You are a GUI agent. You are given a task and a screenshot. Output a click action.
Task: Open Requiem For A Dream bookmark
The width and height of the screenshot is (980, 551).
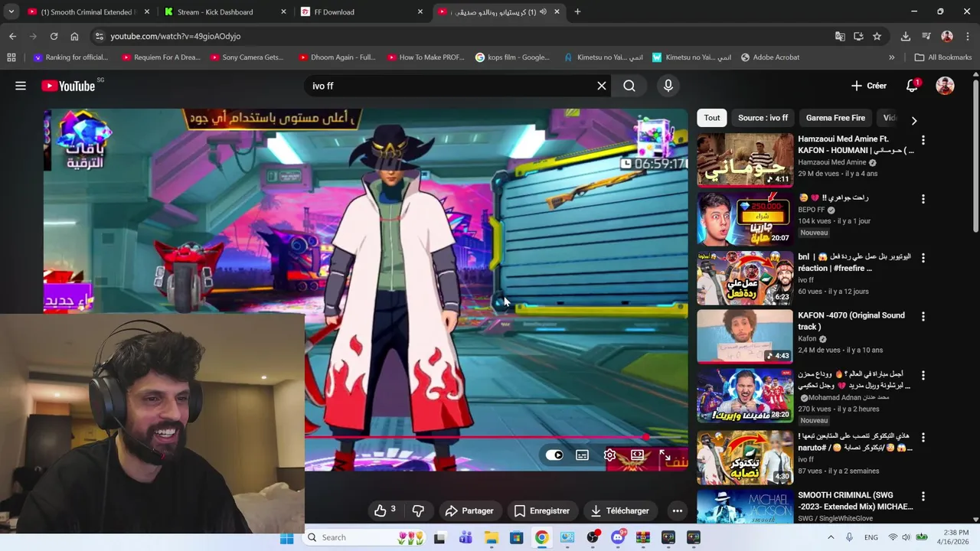tap(162, 57)
